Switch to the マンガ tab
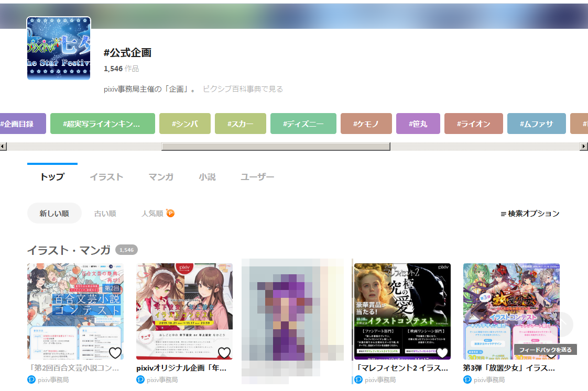Viewport: 588px width, 391px height. coord(161,177)
